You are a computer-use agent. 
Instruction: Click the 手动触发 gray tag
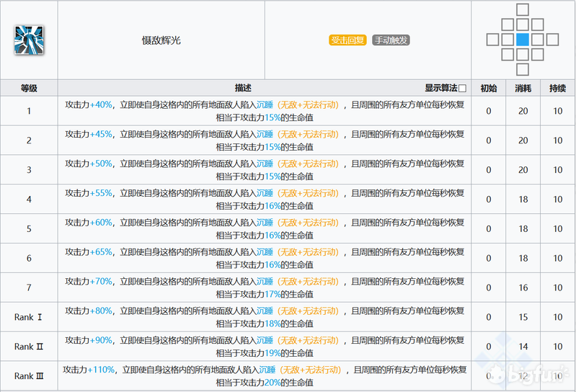click(391, 40)
